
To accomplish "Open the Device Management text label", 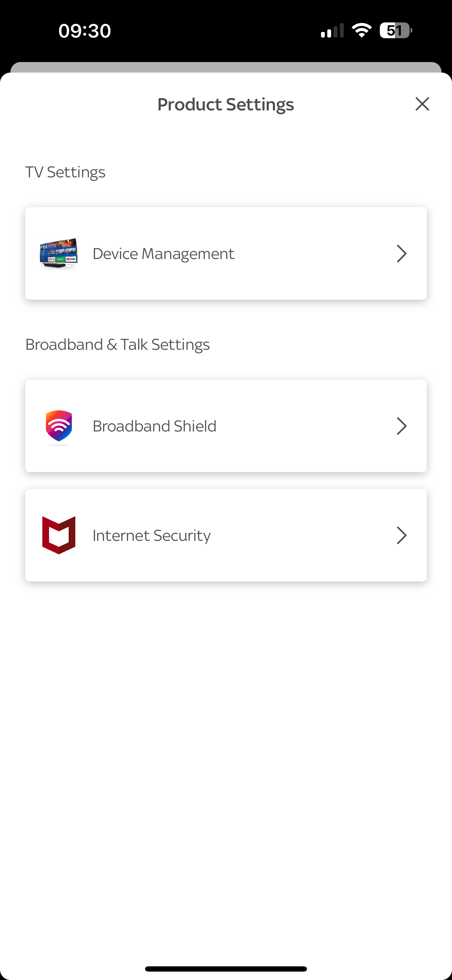I will [163, 254].
